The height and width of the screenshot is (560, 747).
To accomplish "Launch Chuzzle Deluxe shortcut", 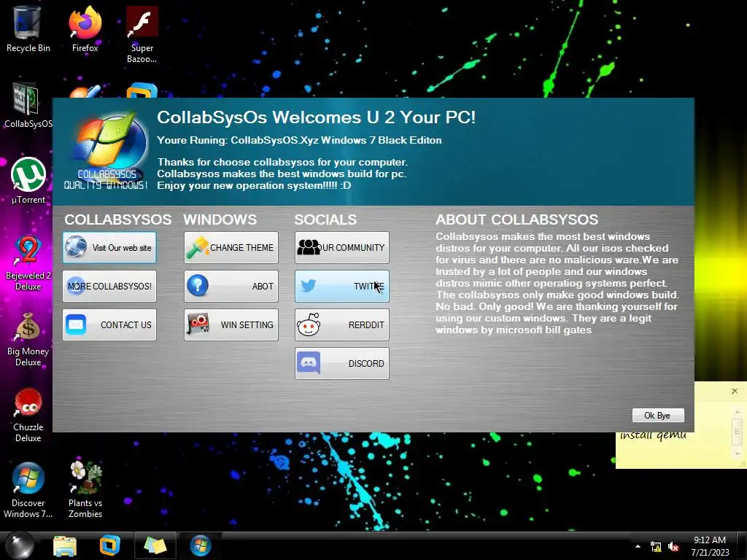I will [x=28, y=414].
